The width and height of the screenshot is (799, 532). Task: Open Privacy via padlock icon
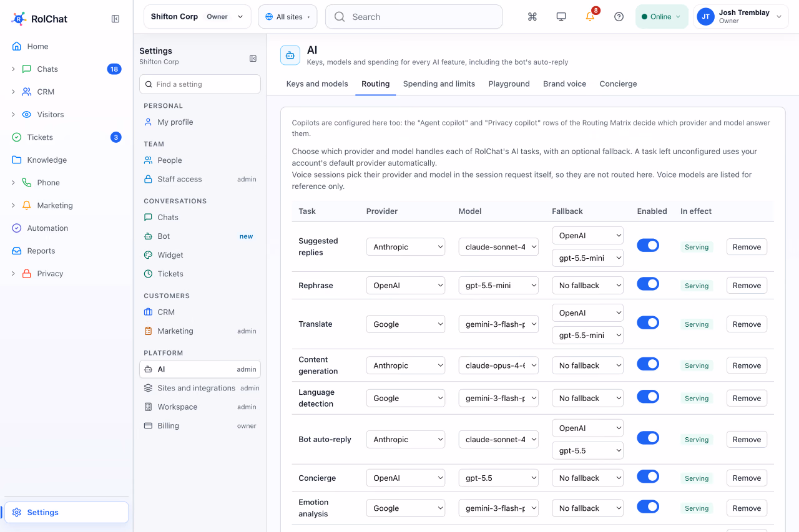(x=27, y=274)
